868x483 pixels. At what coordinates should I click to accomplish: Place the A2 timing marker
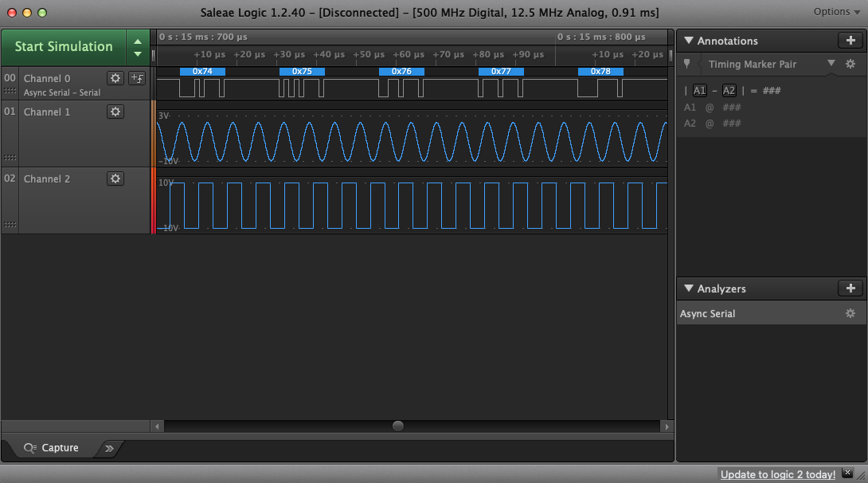point(729,91)
